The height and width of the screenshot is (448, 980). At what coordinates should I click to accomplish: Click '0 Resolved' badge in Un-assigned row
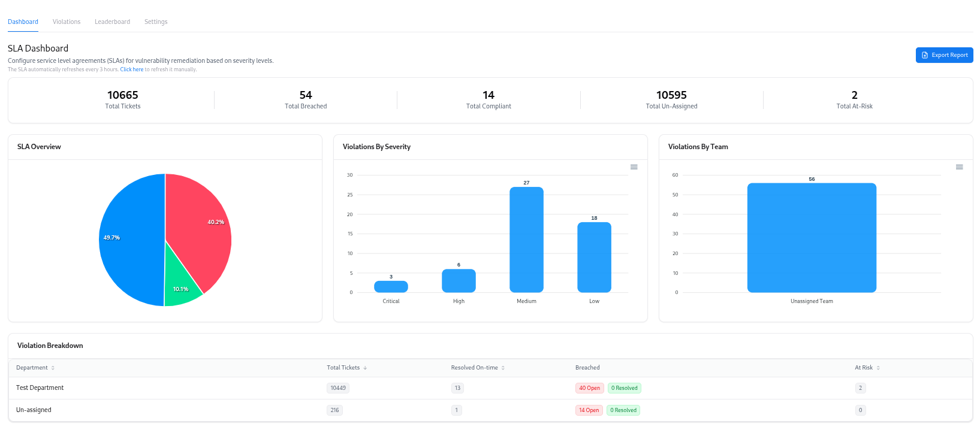click(623, 410)
